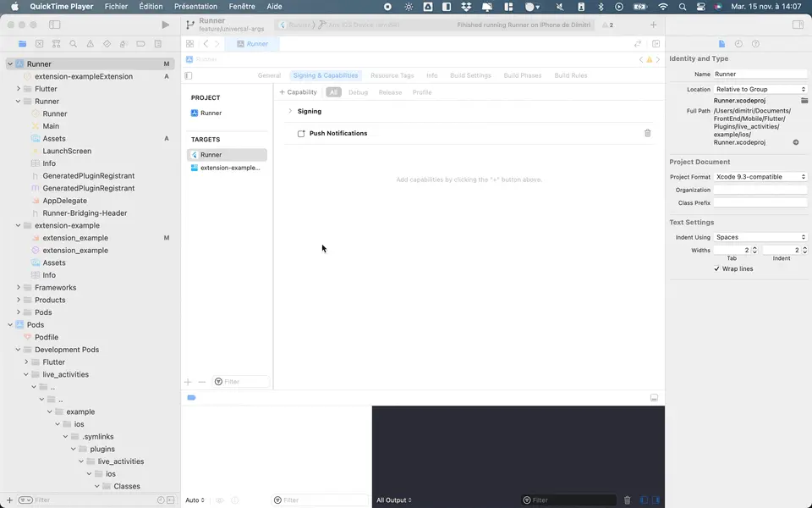Toggle the breakpoints activation icon
Viewport: 812px width, 508px height.
[x=192, y=398]
